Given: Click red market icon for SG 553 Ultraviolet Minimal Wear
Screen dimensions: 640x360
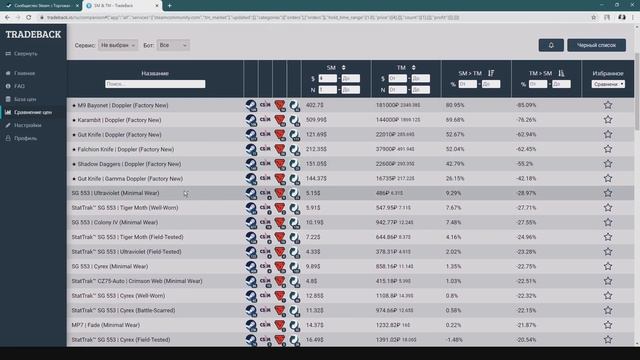Looking at the screenshot, I should pos(280,193).
